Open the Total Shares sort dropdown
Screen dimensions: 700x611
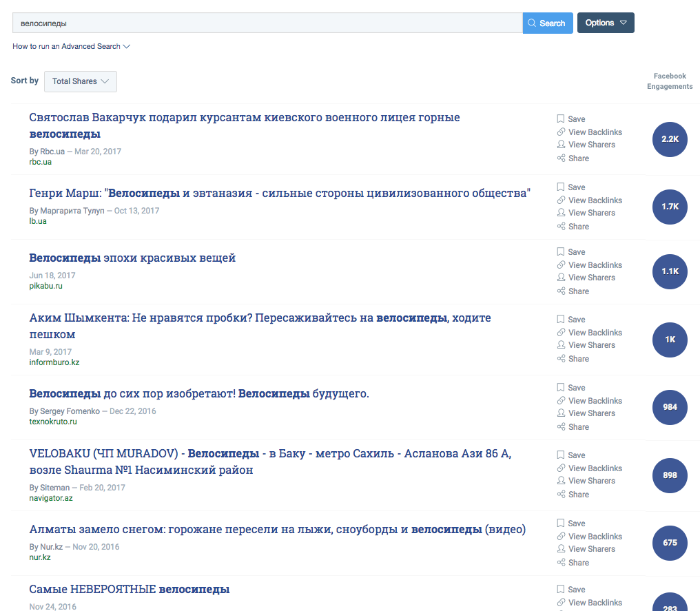[x=81, y=81]
